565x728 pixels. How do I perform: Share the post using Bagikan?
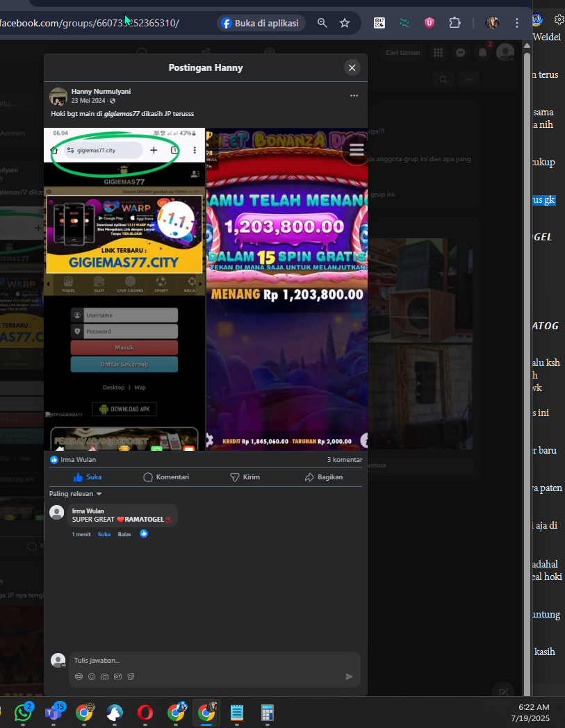point(324,477)
